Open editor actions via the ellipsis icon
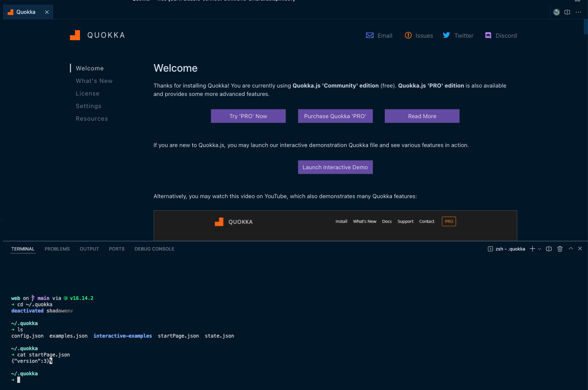 point(578,12)
